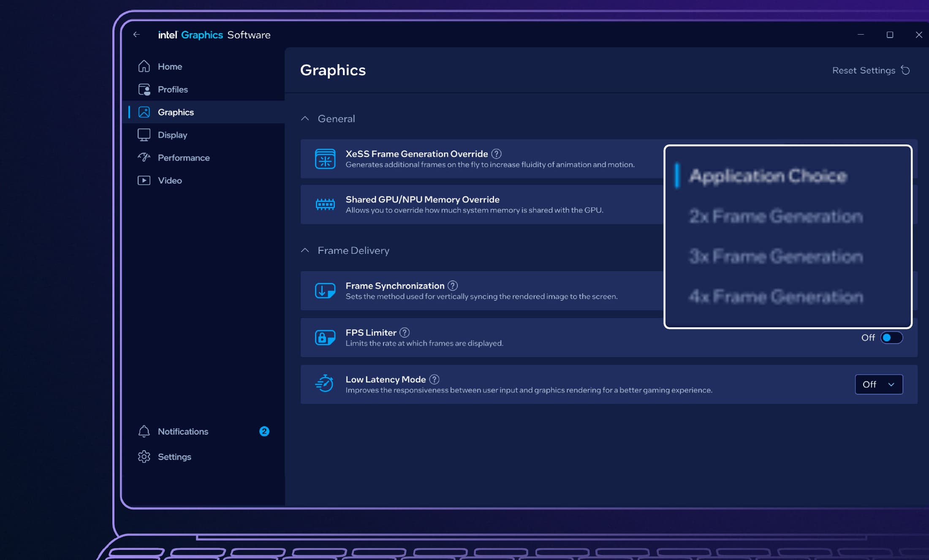Open help tooltip for Frame Synchronization
This screenshot has height=560, width=929.
click(x=453, y=285)
